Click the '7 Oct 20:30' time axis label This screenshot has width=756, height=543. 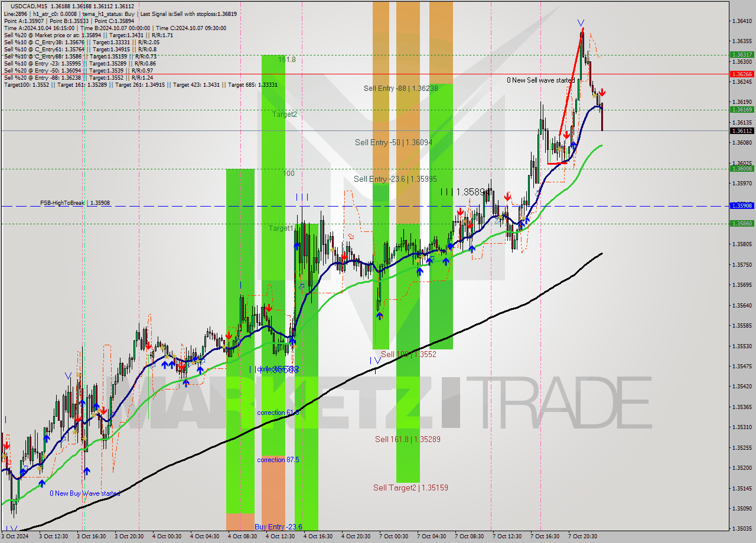(582, 537)
